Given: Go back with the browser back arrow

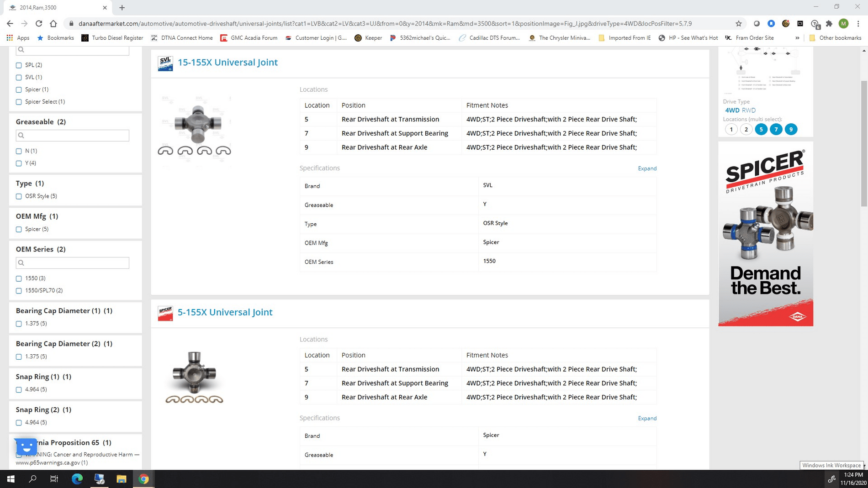Looking at the screenshot, I should 10,23.
